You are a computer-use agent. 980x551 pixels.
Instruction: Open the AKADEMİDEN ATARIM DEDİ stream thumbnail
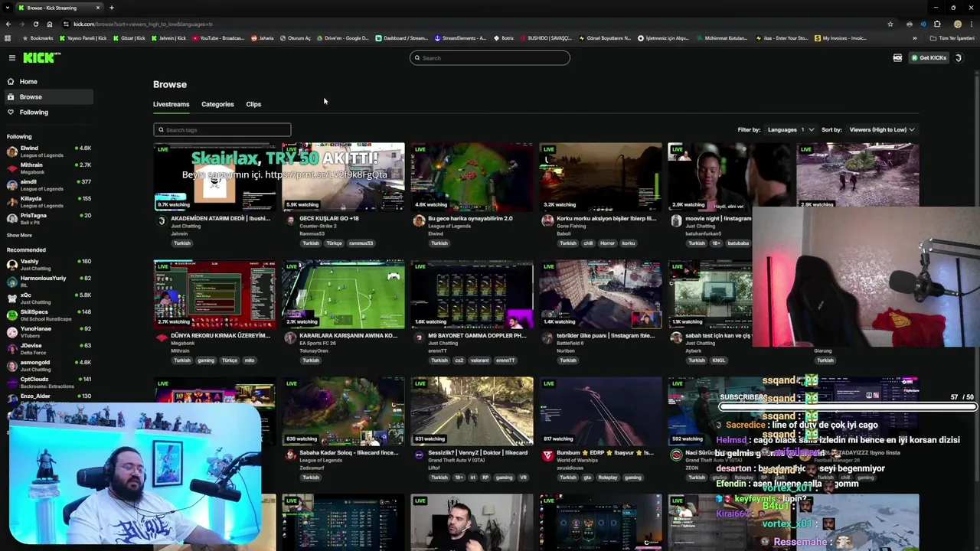coord(214,177)
